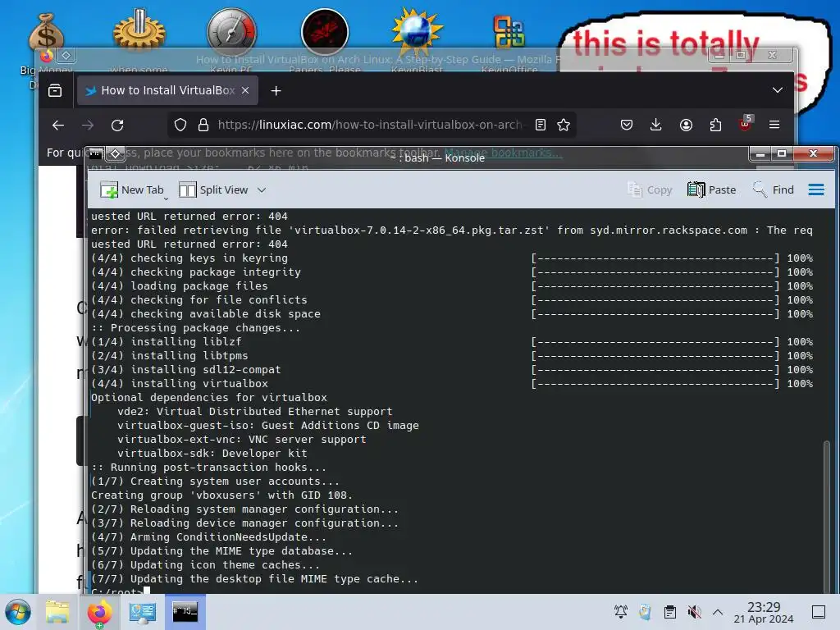Open Big Money desktop icon
Screen dimensions: 840x630
(46, 33)
